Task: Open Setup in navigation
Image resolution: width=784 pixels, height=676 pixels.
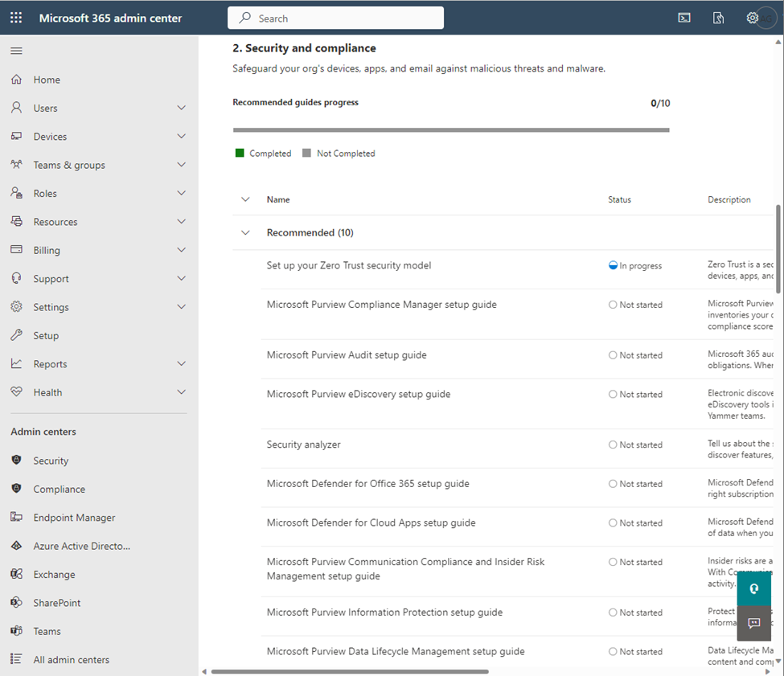Action: 46,336
